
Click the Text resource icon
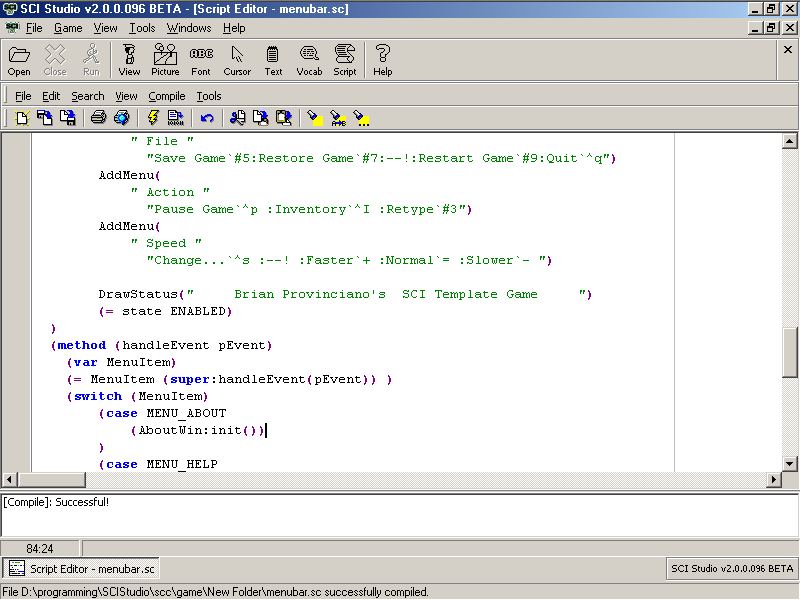(x=273, y=60)
